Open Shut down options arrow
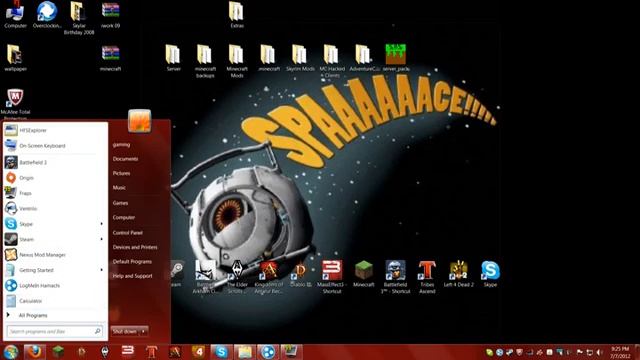Viewport: 640px width, 360px height. pyautogui.click(x=144, y=331)
